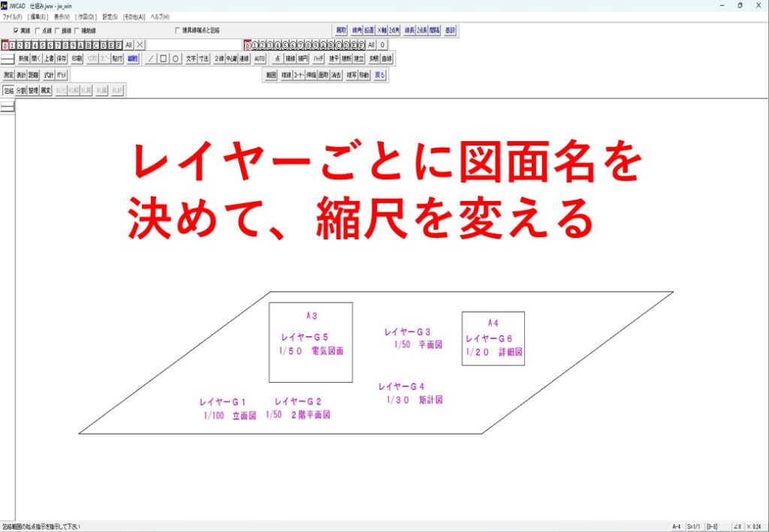The image size is (769, 532).
Task: Open the S=1/1 scale setting in status bar
Action: [x=694, y=527]
